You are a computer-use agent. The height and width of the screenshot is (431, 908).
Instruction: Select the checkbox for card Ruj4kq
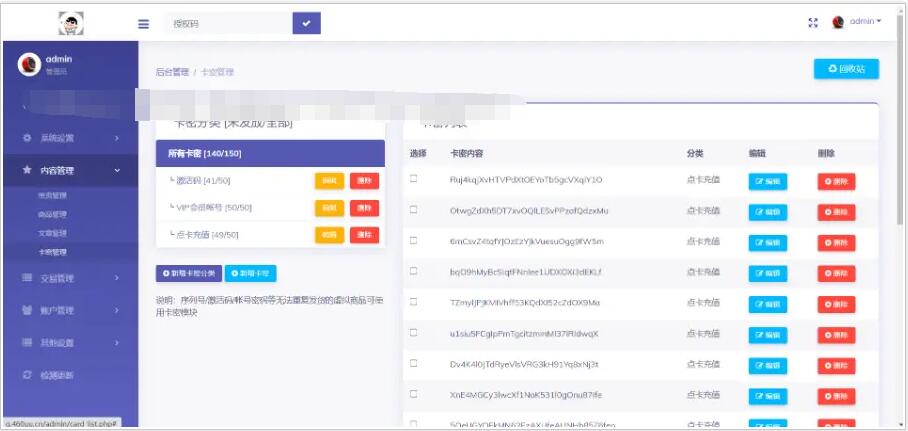point(413,178)
